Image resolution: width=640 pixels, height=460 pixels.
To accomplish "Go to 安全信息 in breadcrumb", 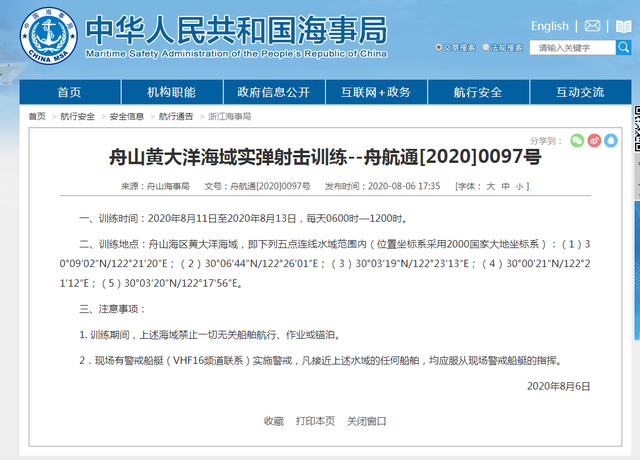I will click(x=127, y=116).
